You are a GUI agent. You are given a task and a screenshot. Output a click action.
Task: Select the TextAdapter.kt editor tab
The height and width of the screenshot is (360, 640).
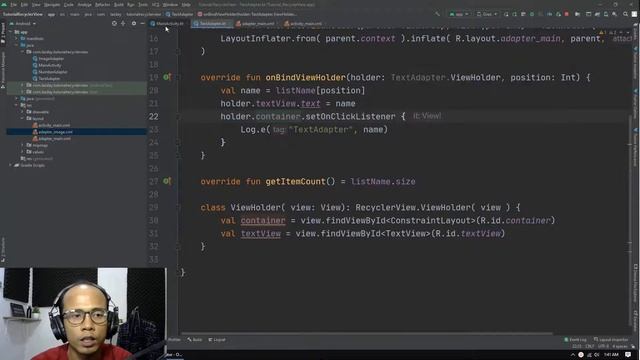coord(211,24)
